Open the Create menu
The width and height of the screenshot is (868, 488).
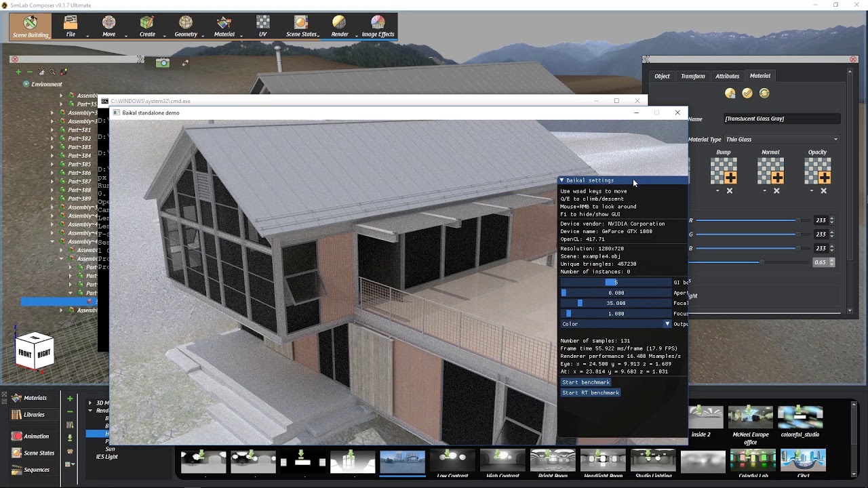coord(147,27)
